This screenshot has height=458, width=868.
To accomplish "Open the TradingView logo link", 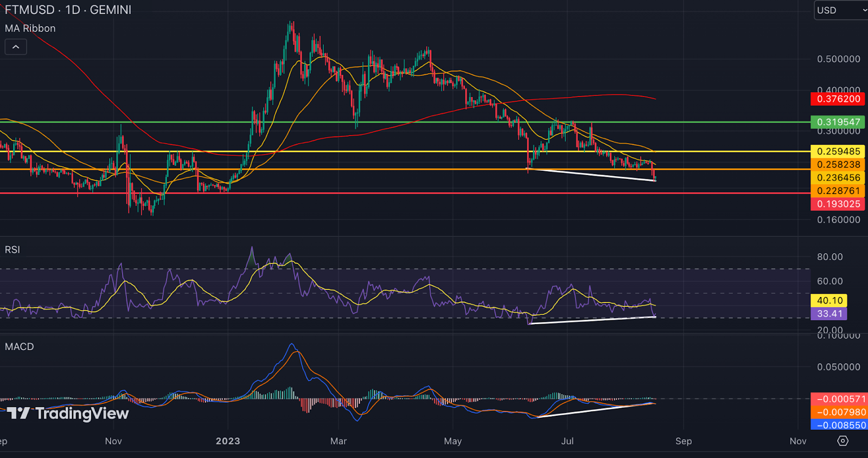I will pyautogui.click(x=68, y=414).
